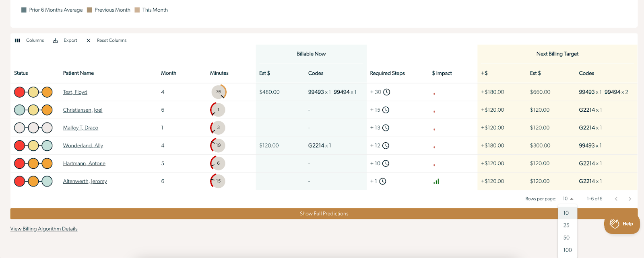Screen dimensions: 644x258
Task: Sort by Minutes column header
Action: click(219, 73)
